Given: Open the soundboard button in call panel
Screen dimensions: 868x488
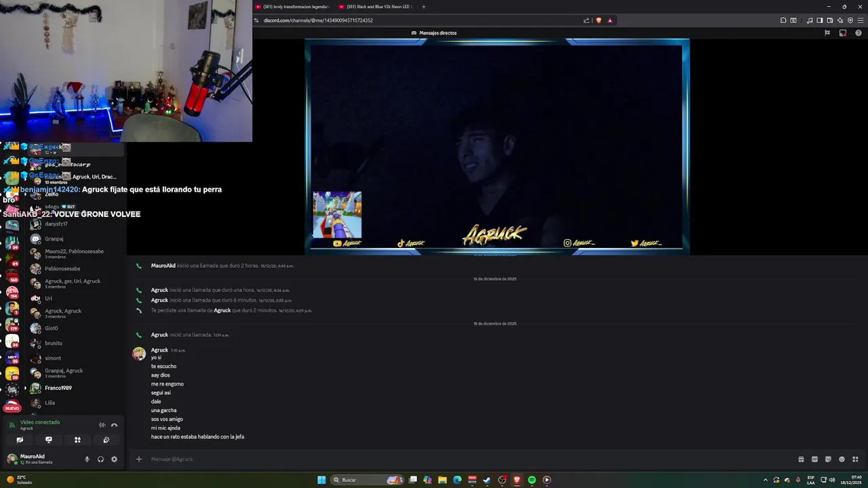Looking at the screenshot, I should (106, 440).
